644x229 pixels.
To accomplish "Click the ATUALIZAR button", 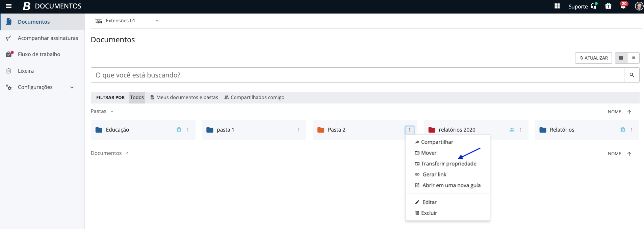I will 593,58.
